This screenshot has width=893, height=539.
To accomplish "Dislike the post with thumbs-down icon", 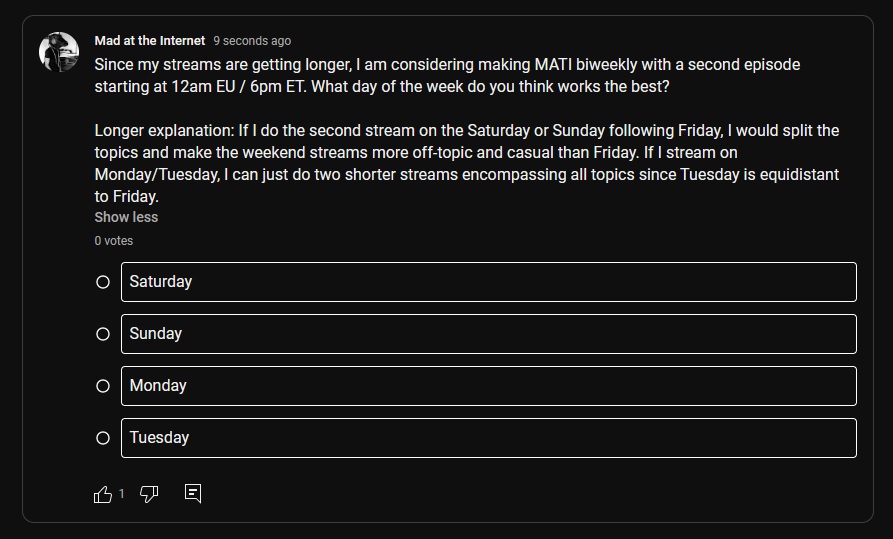I will click(149, 494).
